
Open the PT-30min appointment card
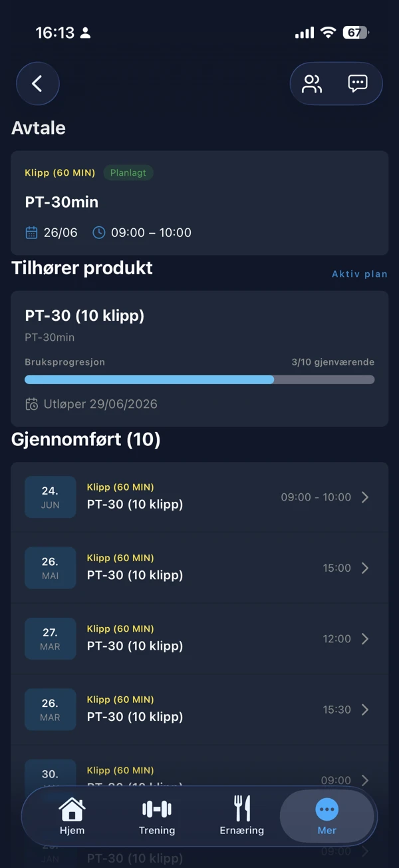click(199, 203)
